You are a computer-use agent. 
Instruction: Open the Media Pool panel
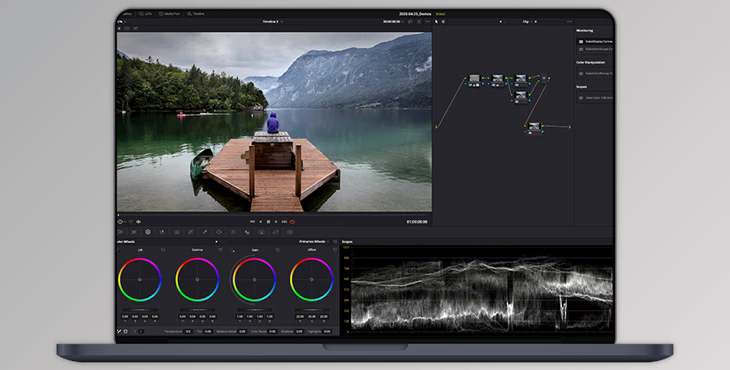pyautogui.click(x=169, y=13)
